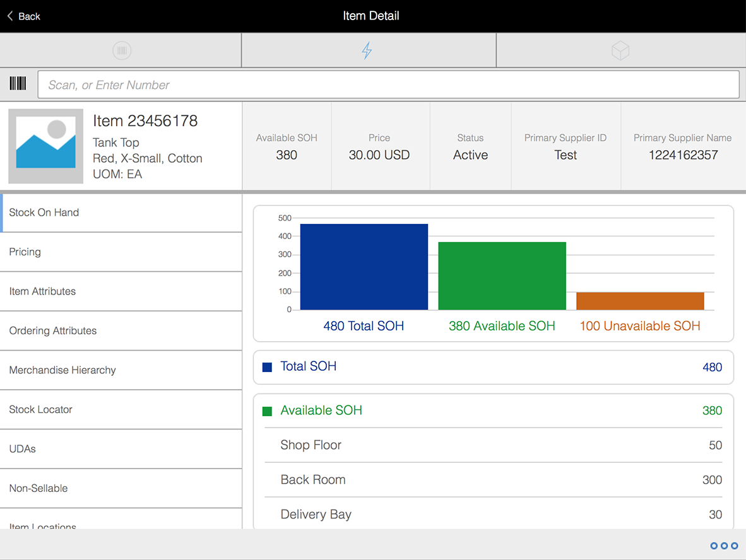Select the Delivery Bay row

point(494,515)
